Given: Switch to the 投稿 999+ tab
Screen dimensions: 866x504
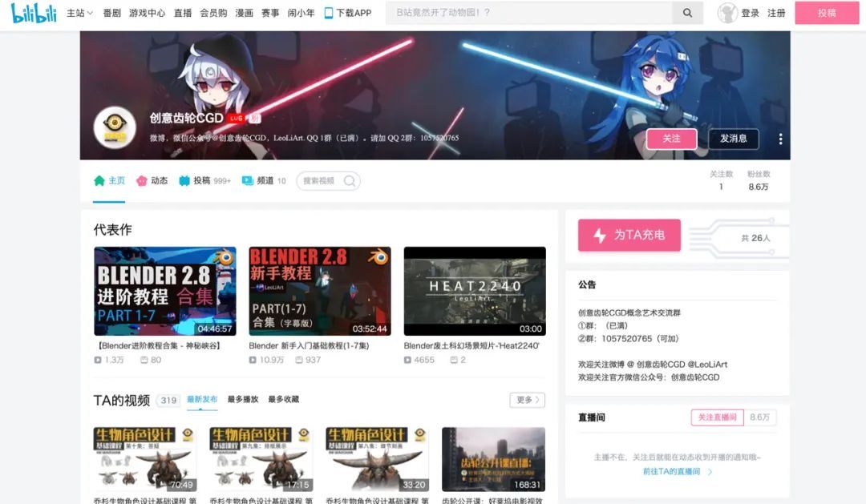Looking at the screenshot, I should tap(205, 180).
